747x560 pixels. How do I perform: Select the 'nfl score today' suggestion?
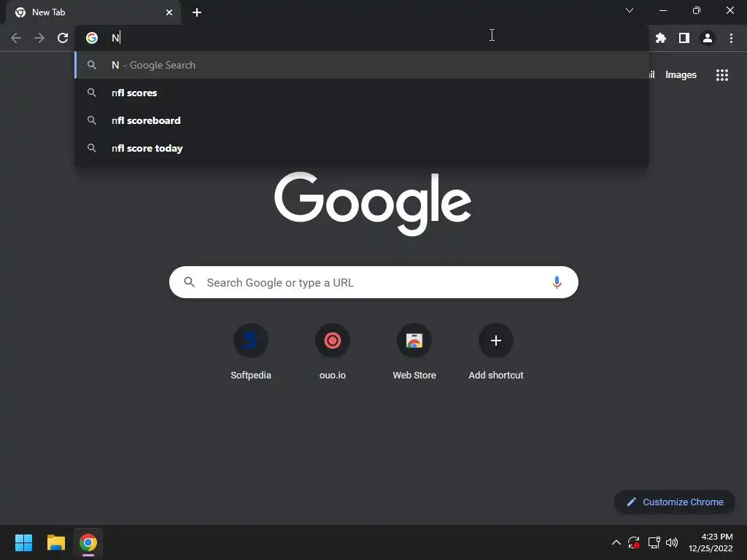tap(362, 148)
